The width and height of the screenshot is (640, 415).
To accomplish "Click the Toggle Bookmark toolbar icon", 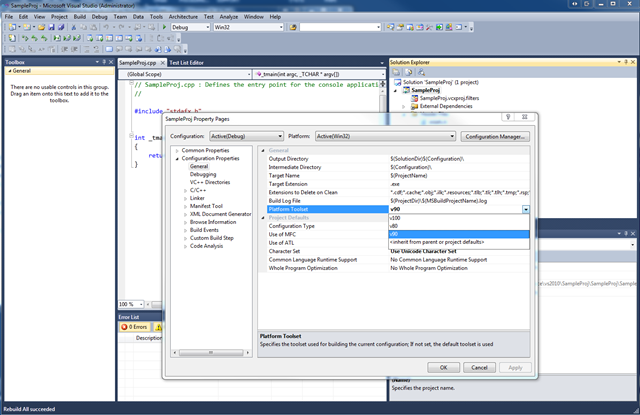I will (109, 49).
